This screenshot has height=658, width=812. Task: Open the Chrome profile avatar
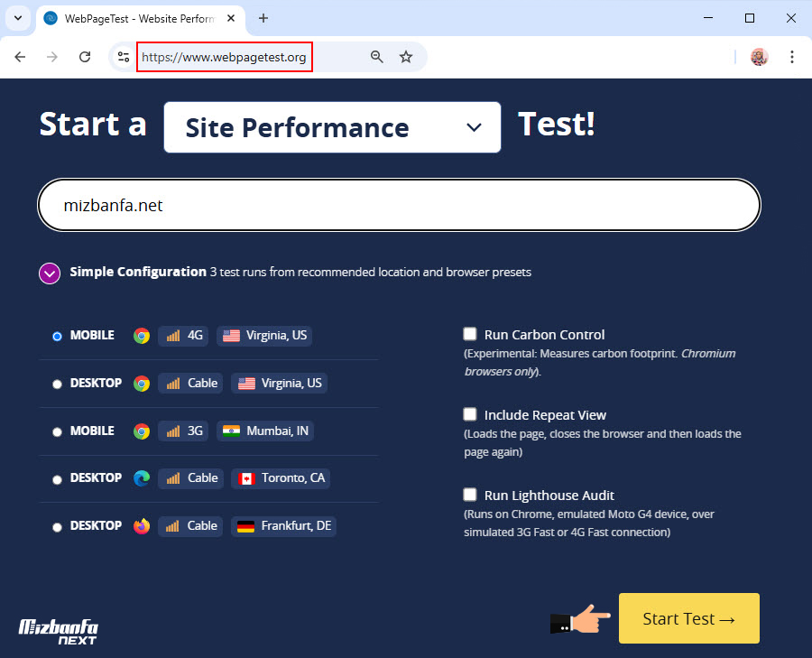coord(759,57)
